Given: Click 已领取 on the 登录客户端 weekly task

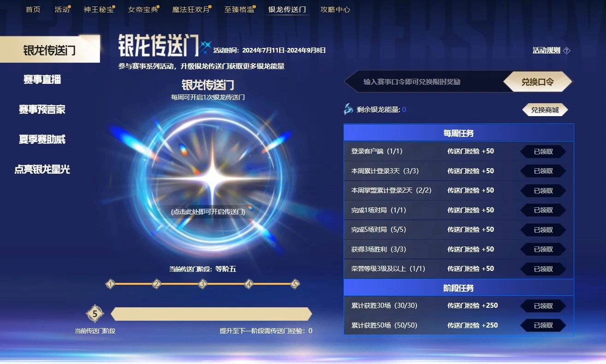Looking at the screenshot, I should pos(543,151).
